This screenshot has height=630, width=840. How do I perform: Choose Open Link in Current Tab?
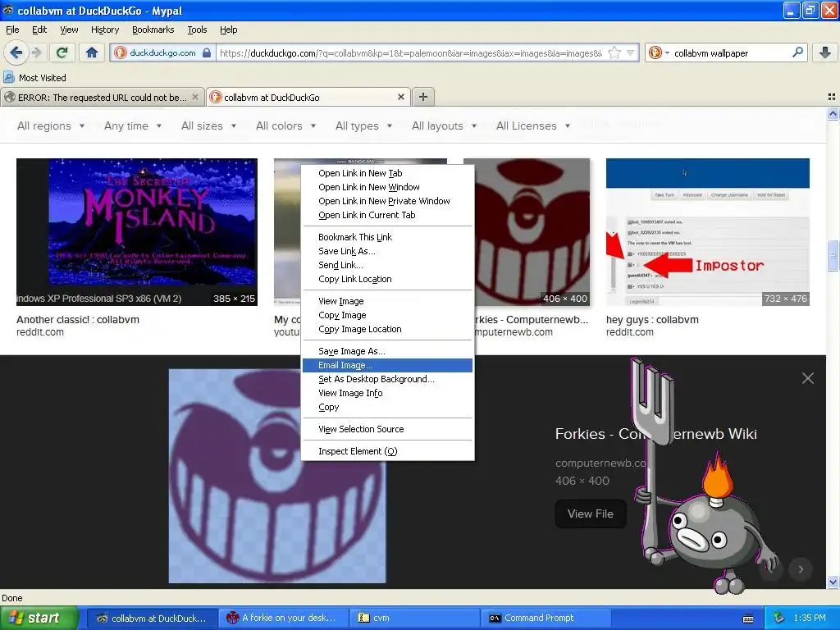(x=387, y=215)
